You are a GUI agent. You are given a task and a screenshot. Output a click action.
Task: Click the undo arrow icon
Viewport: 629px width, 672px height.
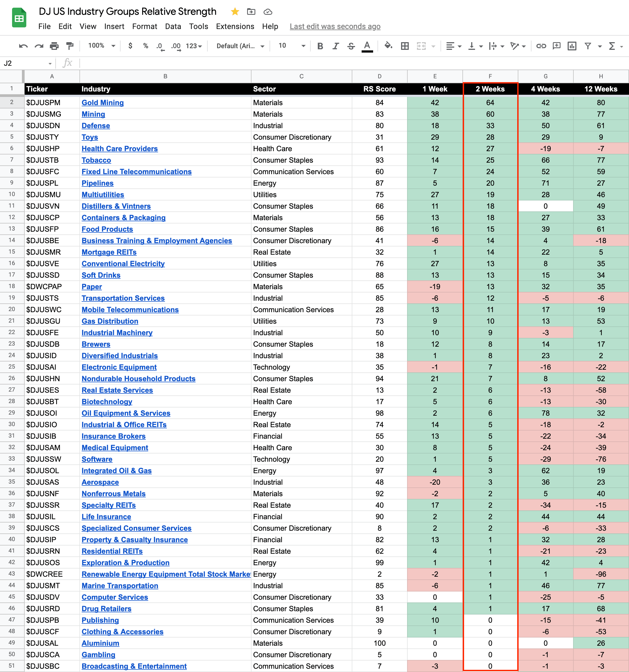[x=23, y=46]
